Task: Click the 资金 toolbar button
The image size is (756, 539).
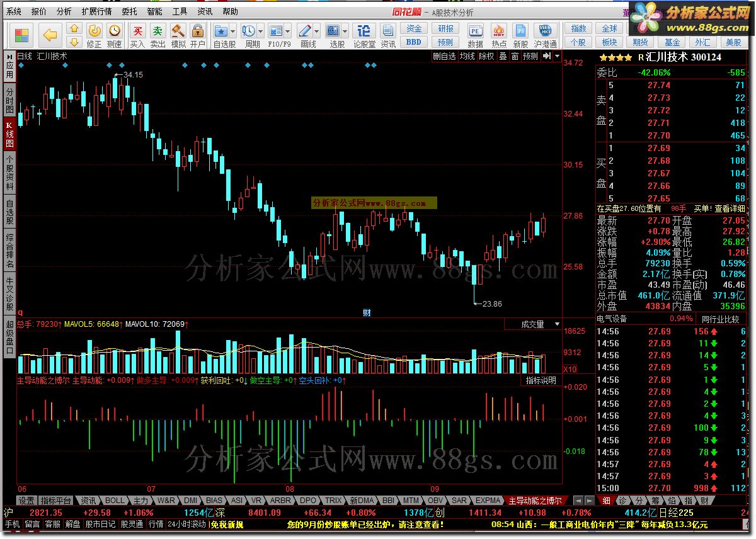Action: click(x=414, y=28)
